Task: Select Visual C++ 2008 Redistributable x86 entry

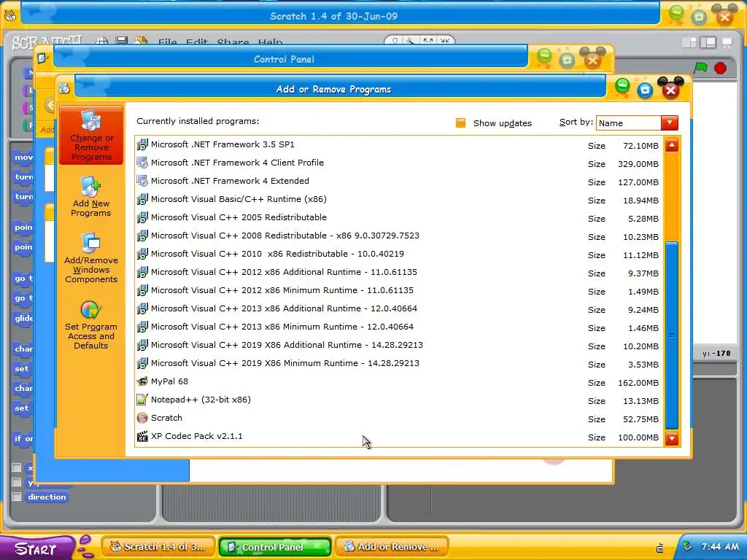Action: pos(399,236)
